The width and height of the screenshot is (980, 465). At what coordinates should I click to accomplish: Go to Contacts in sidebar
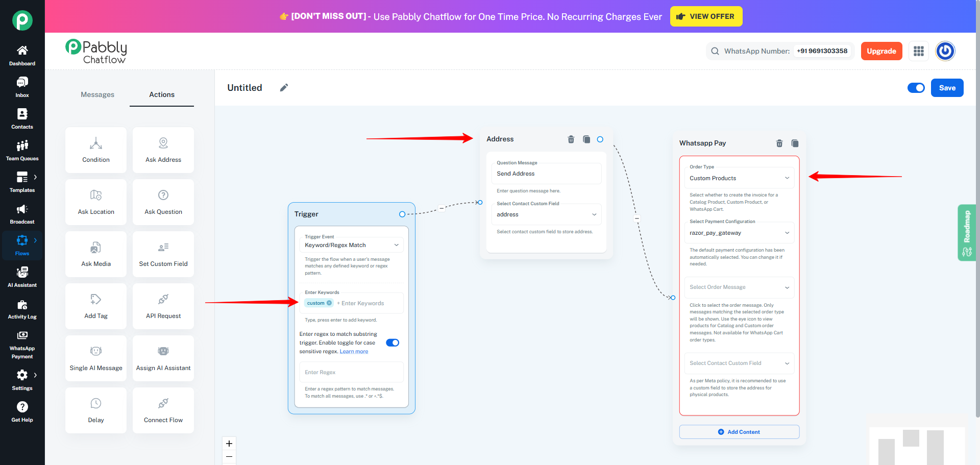point(22,119)
